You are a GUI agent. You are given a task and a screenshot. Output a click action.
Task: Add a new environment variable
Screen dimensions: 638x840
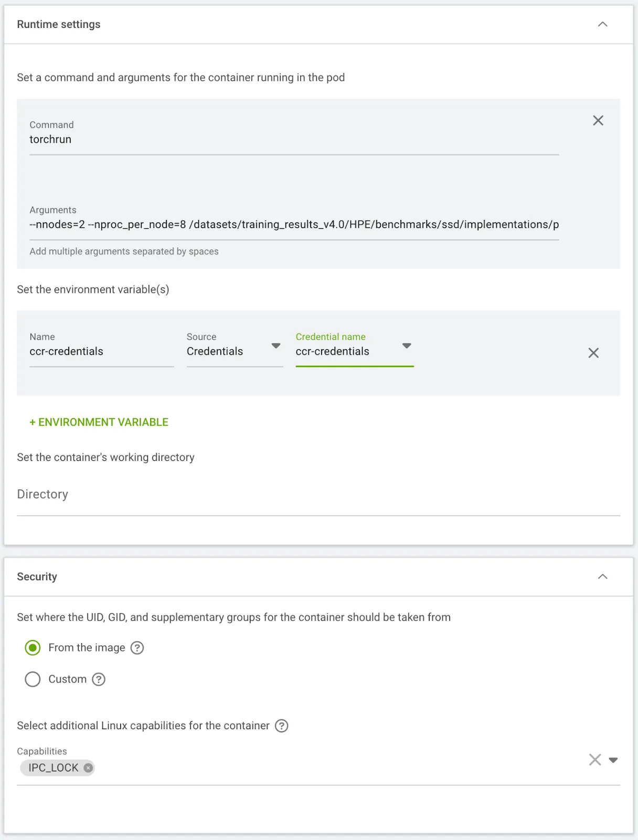pos(99,422)
